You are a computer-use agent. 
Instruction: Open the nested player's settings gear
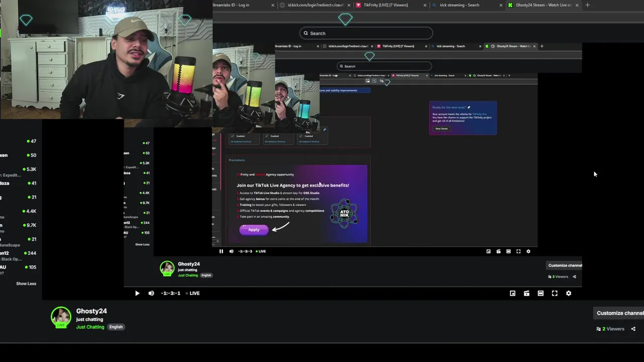click(528, 251)
